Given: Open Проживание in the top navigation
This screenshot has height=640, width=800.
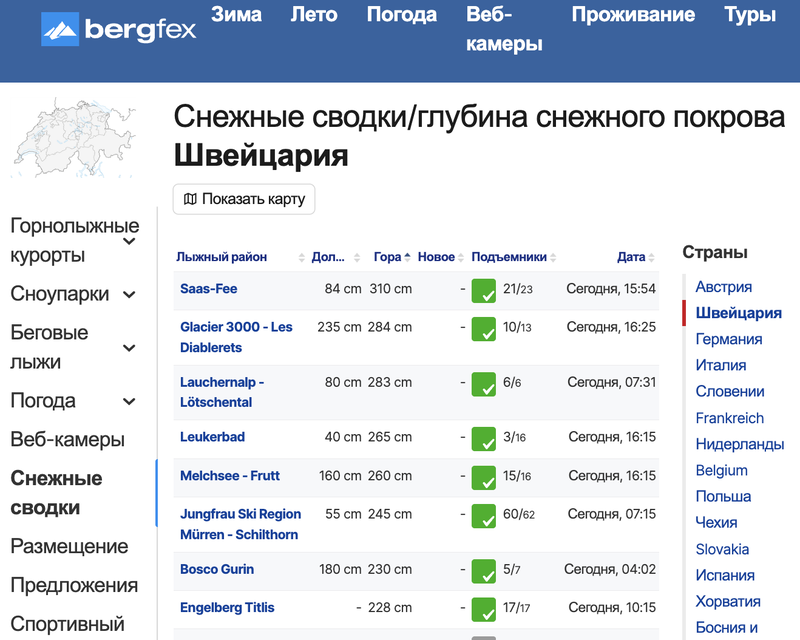Looking at the screenshot, I should [632, 15].
